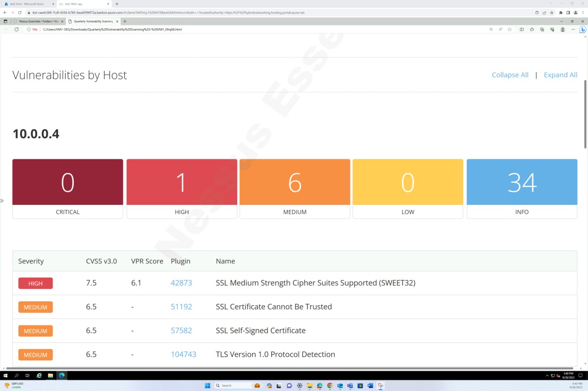Click Expand All link

(x=560, y=75)
